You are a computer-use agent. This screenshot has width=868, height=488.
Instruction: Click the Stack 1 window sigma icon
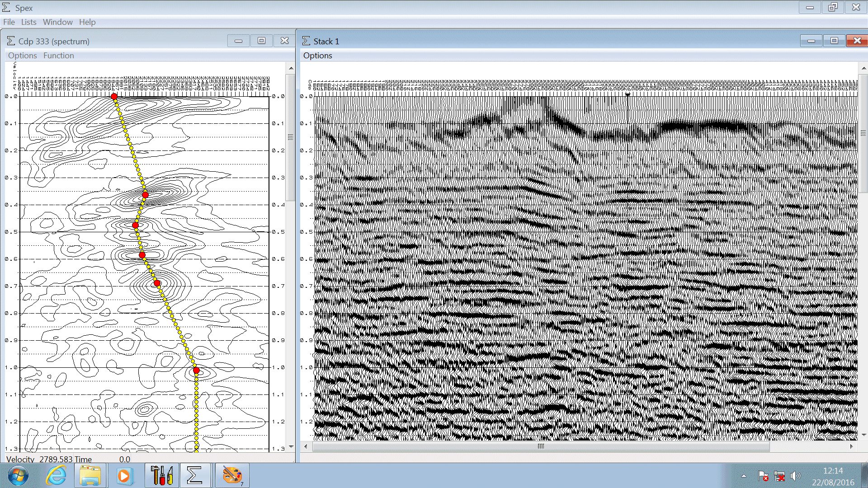[306, 41]
